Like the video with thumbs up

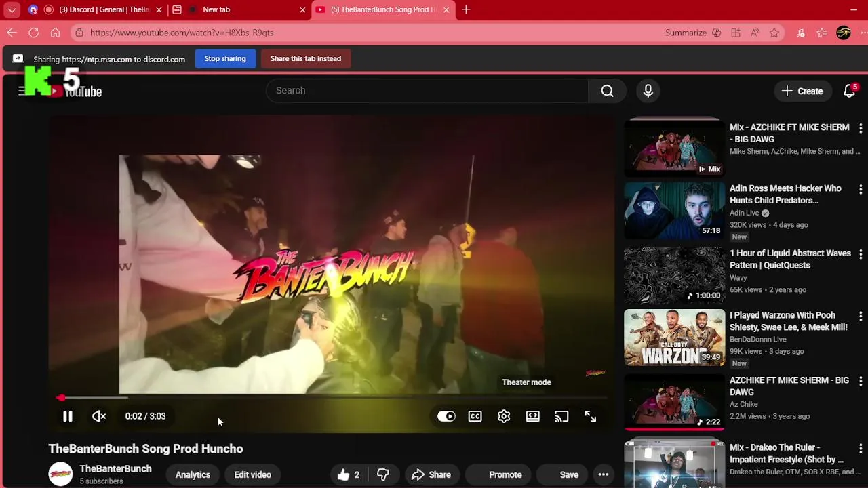point(349,474)
